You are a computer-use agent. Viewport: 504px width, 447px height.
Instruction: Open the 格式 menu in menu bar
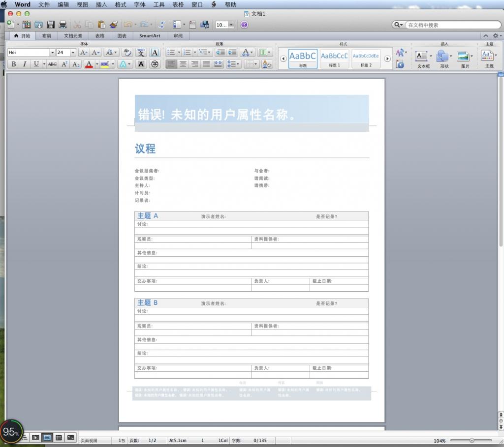pos(121,4)
